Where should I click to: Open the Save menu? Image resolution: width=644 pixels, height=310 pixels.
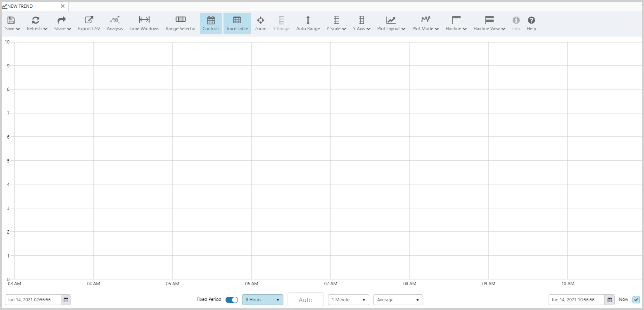(12, 23)
